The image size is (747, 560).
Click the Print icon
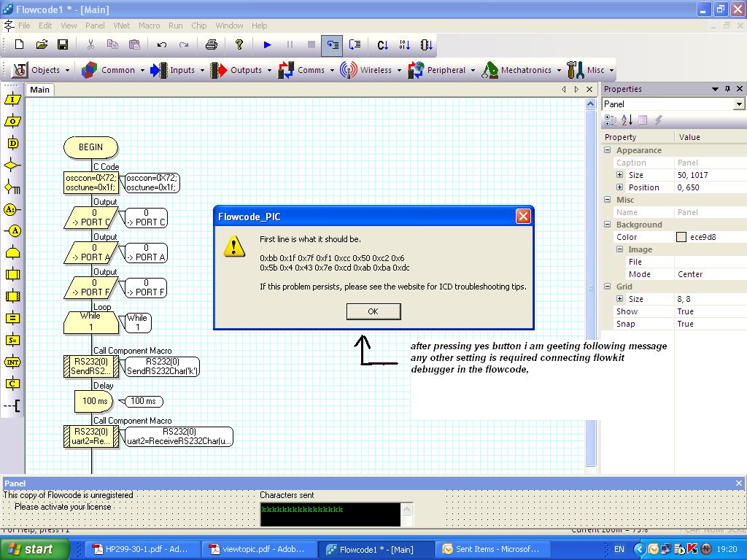click(x=211, y=44)
